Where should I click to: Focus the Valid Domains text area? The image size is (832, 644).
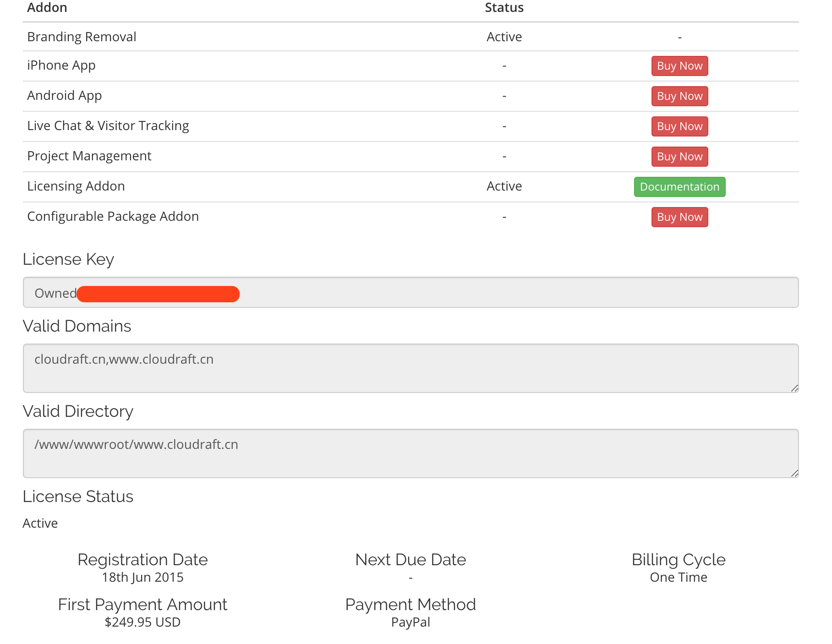pos(411,368)
